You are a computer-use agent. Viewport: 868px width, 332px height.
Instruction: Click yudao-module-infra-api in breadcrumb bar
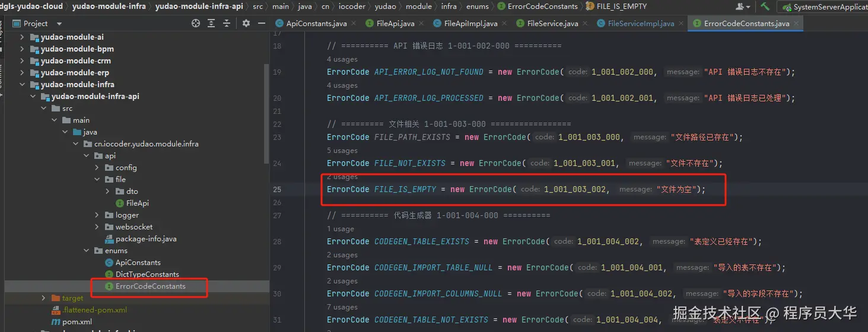pyautogui.click(x=199, y=7)
